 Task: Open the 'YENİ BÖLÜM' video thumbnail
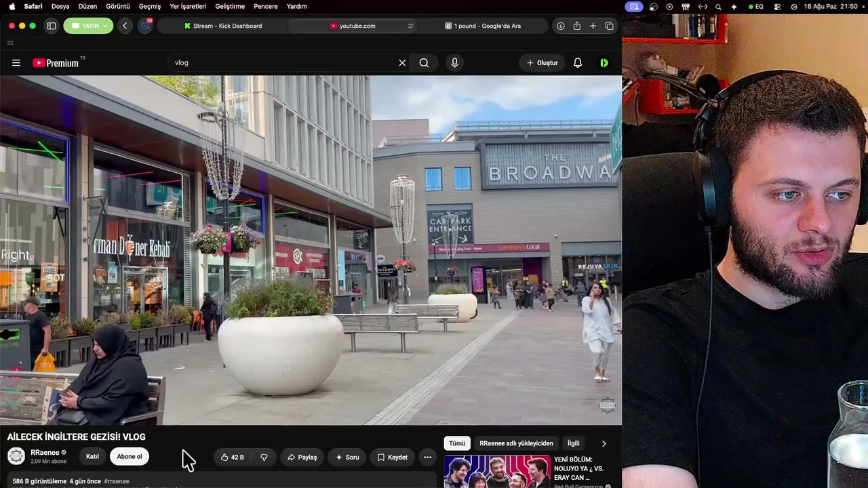pyautogui.click(x=497, y=472)
